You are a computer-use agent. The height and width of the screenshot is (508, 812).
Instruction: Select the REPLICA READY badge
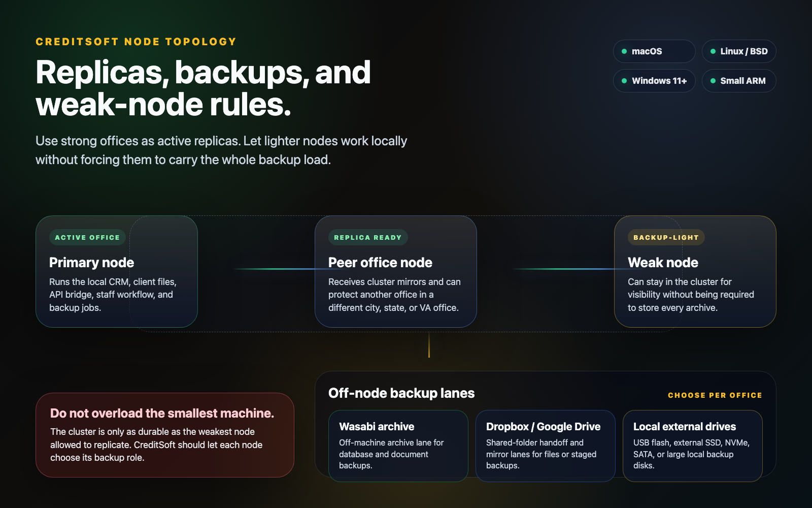tap(368, 237)
